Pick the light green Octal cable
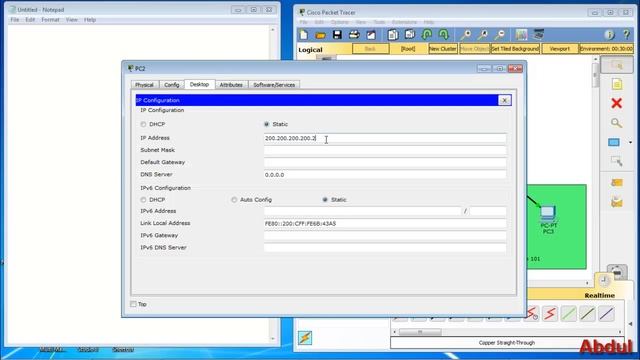 click(x=569, y=313)
